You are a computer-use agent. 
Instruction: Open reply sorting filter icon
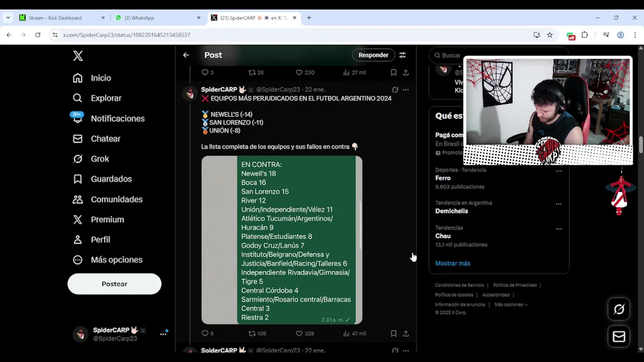(403, 55)
